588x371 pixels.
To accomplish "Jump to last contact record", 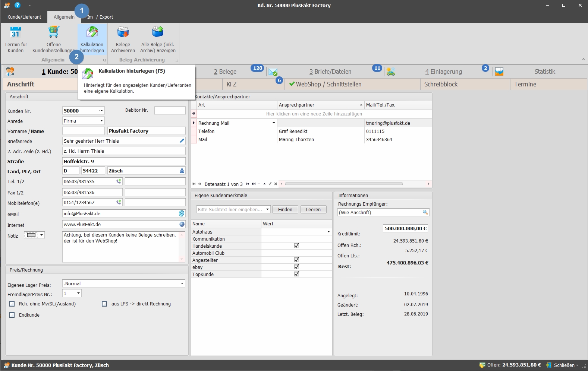I will (x=254, y=184).
